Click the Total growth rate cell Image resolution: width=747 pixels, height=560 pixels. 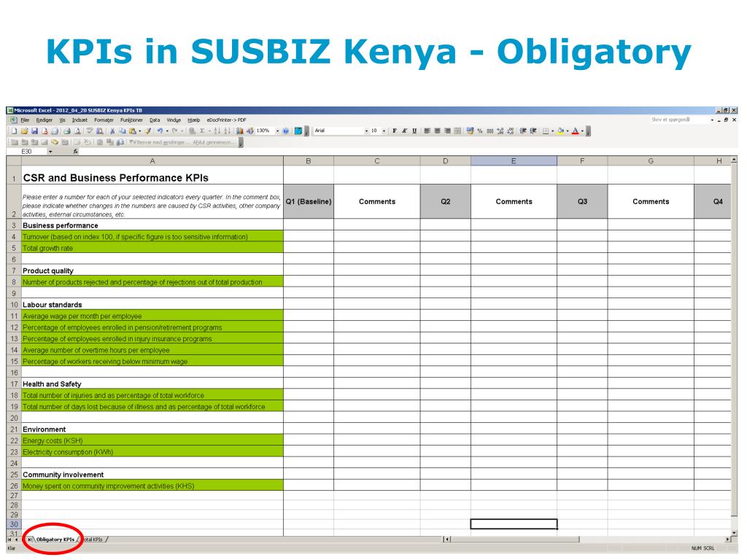152,248
